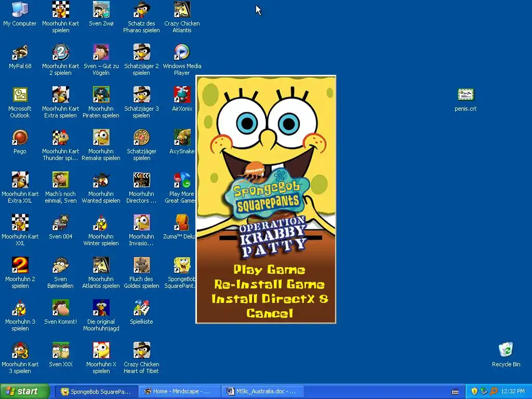Choose Re-Install Game in the launcher
The image size is (532, 399).
click(x=270, y=284)
